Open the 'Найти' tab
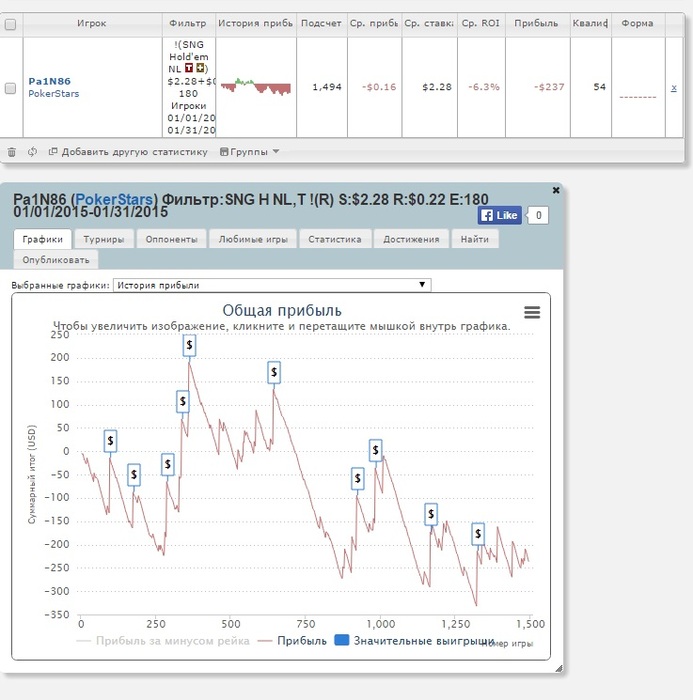Viewport: 693px width, 700px height. click(x=475, y=239)
